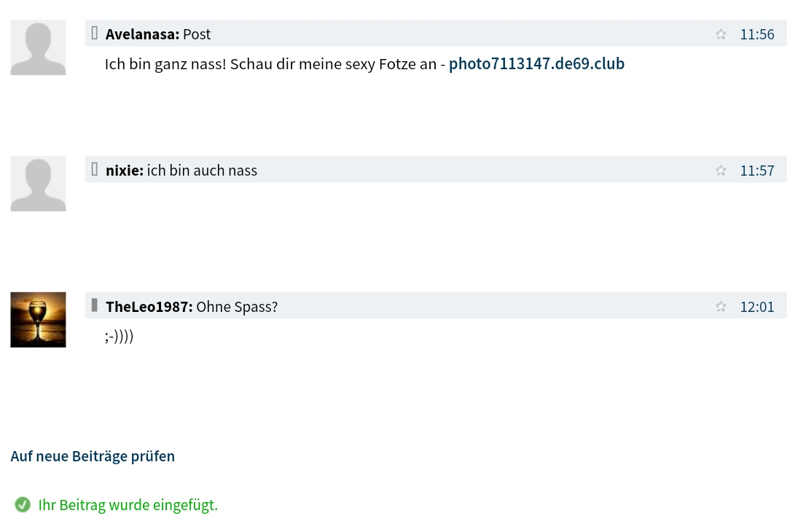Click the status marker beside Avelanasa's name
The image size is (787, 532).
(95, 33)
